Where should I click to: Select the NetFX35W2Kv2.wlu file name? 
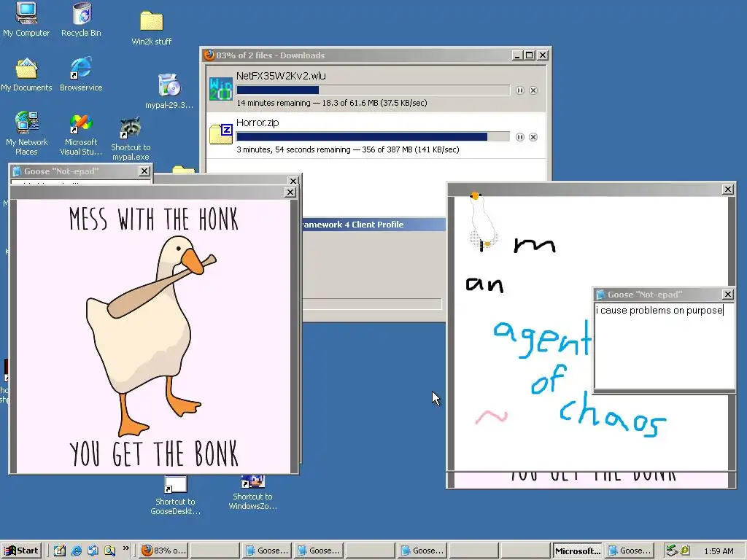(x=281, y=76)
